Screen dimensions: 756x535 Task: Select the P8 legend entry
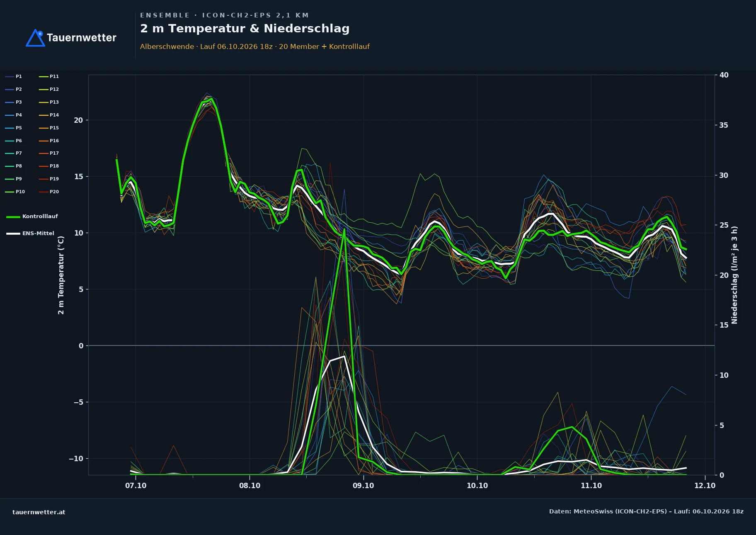point(14,166)
